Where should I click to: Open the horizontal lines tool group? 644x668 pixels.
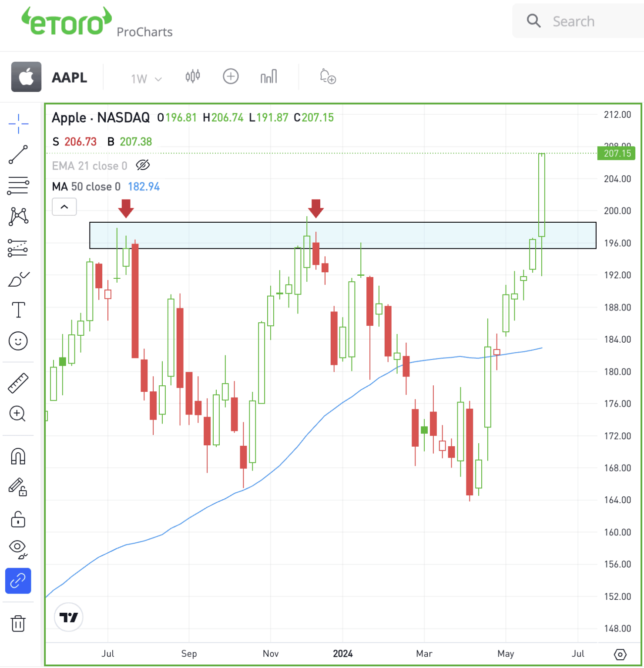pyautogui.click(x=18, y=186)
